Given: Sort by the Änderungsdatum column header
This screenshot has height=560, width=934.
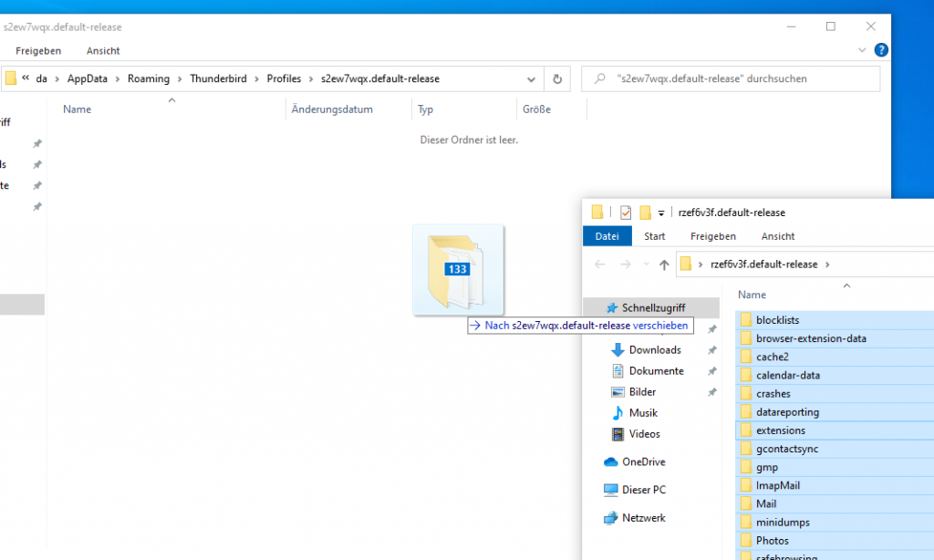Looking at the screenshot, I should [x=332, y=109].
